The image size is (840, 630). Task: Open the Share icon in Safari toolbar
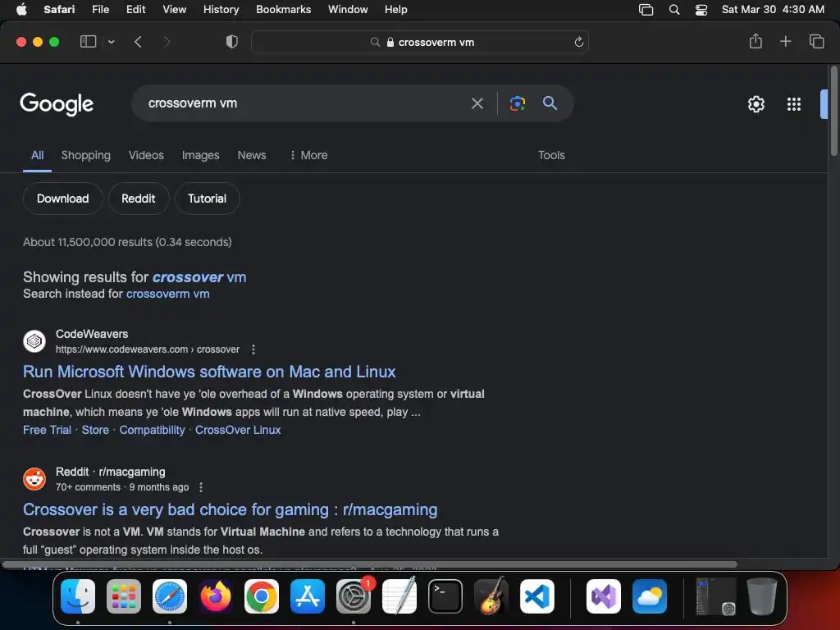(756, 41)
